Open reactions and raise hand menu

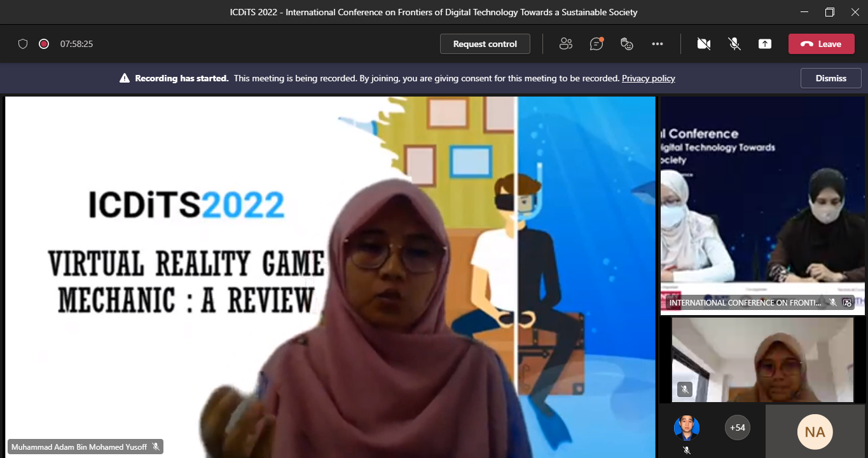[x=627, y=44]
